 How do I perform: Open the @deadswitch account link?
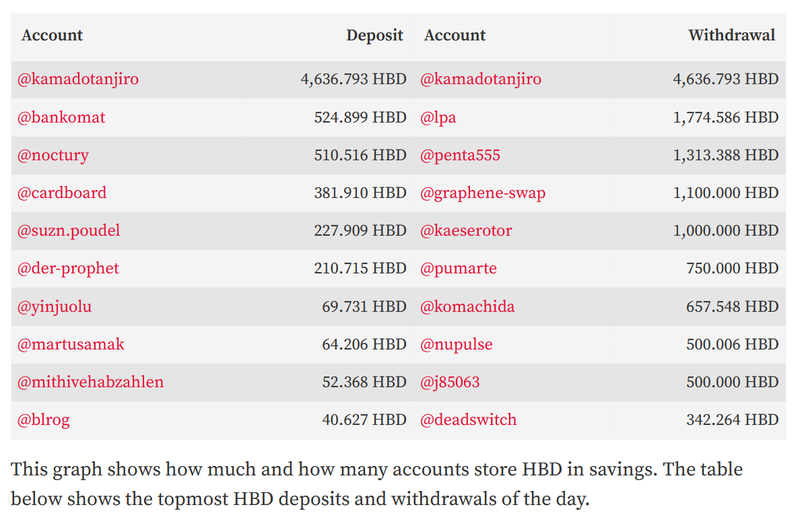(x=469, y=420)
